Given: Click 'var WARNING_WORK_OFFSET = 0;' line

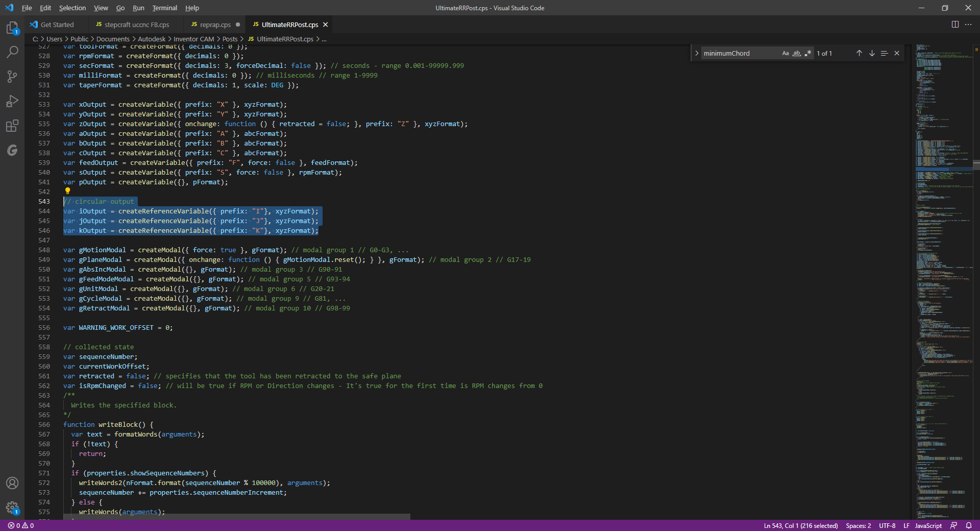Looking at the screenshot, I should [x=118, y=328].
